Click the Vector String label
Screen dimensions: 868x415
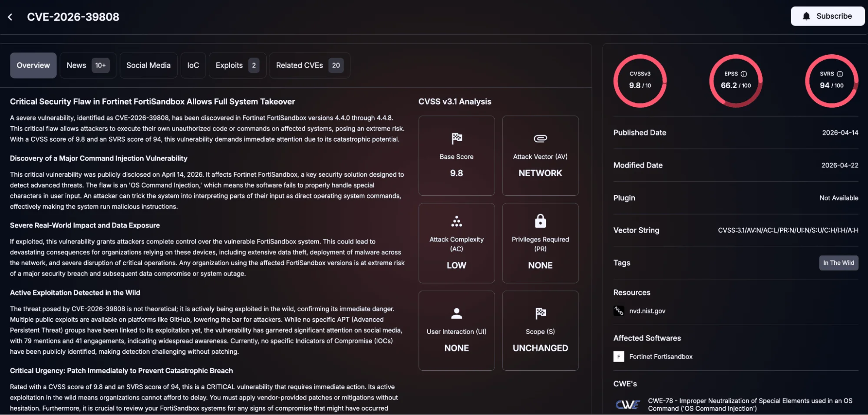click(636, 230)
